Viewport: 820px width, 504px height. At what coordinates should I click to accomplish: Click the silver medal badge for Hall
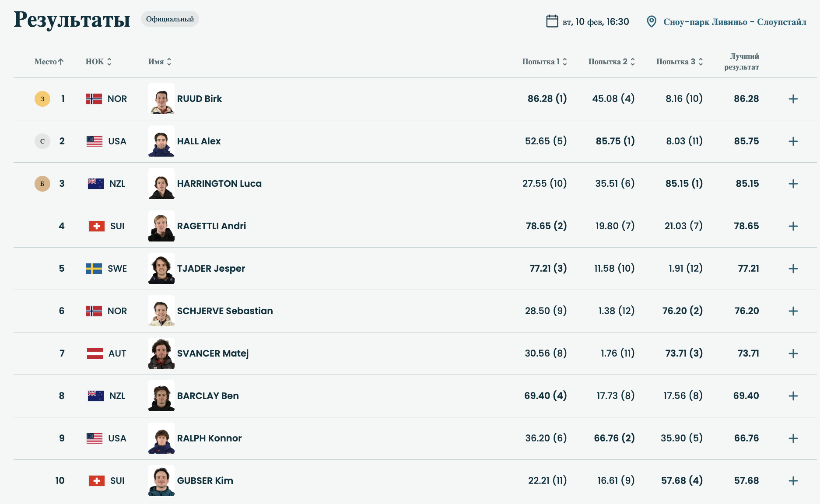click(42, 141)
